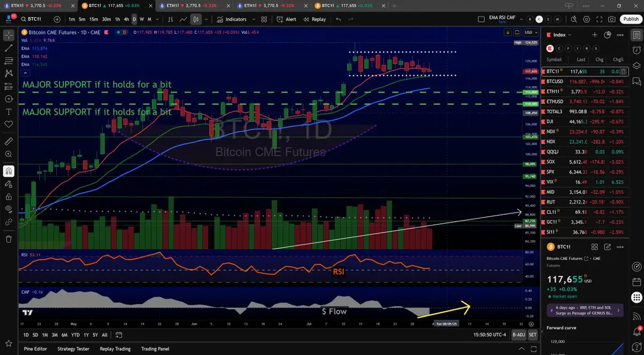Switch chart style to line

click(x=184, y=19)
